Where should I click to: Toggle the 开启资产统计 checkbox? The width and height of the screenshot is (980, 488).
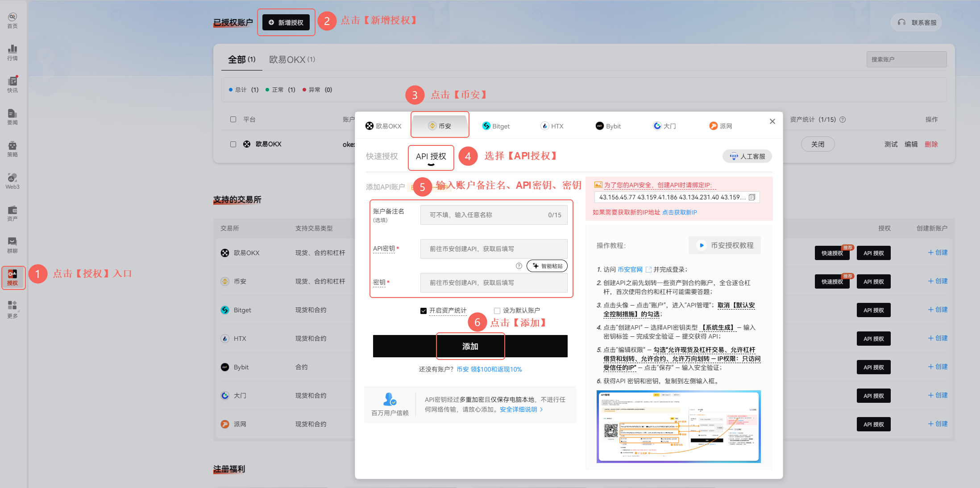click(424, 311)
